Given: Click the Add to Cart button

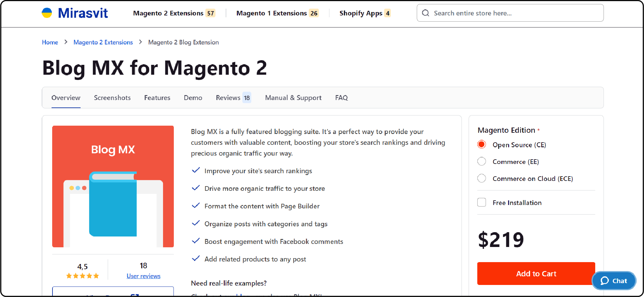Looking at the screenshot, I should click(536, 274).
